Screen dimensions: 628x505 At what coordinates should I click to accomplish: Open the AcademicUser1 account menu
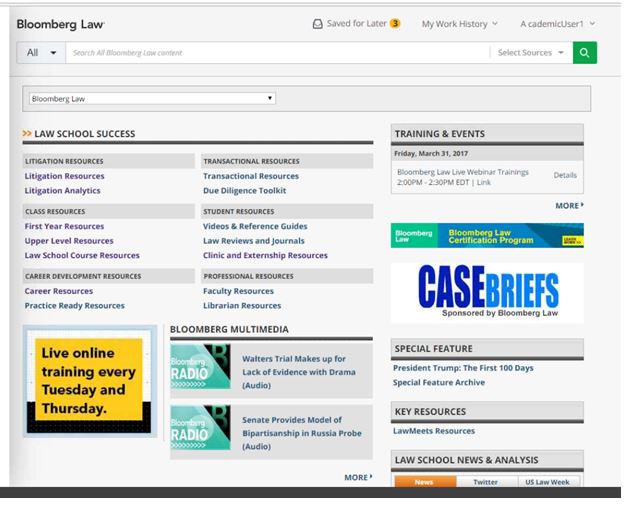557,24
